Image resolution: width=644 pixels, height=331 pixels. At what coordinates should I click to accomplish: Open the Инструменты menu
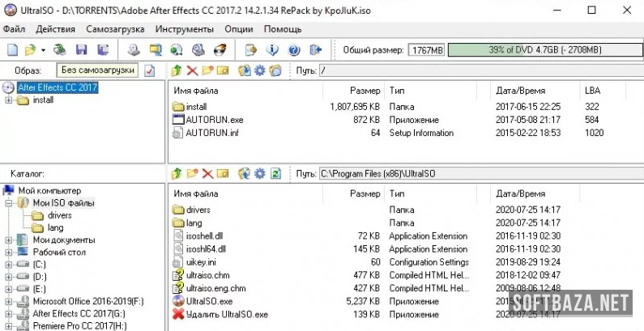pyautogui.click(x=184, y=28)
